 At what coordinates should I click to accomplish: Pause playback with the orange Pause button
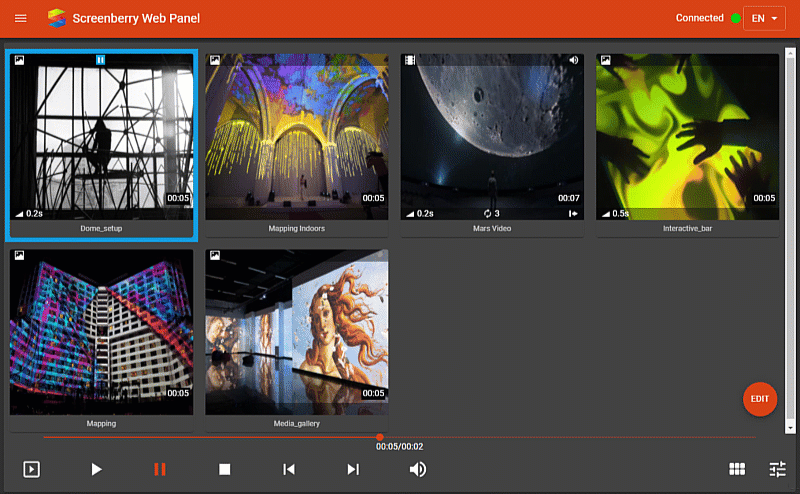[160, 469]
